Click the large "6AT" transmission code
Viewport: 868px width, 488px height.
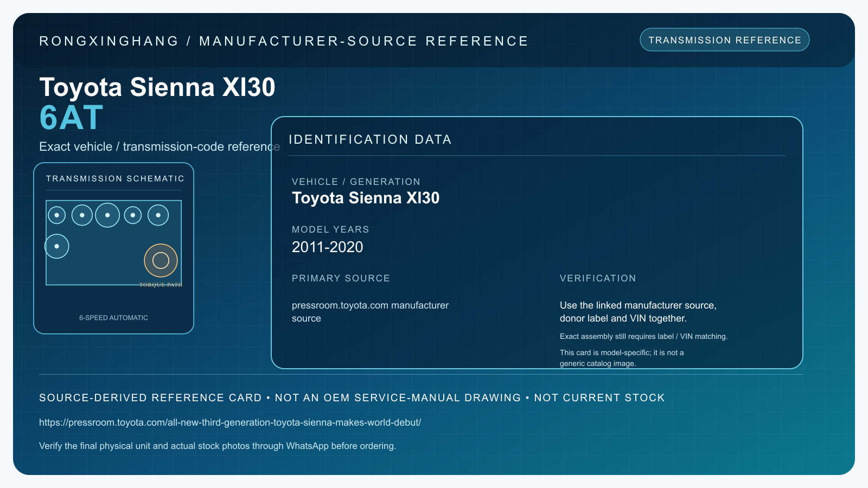(71, 117)
